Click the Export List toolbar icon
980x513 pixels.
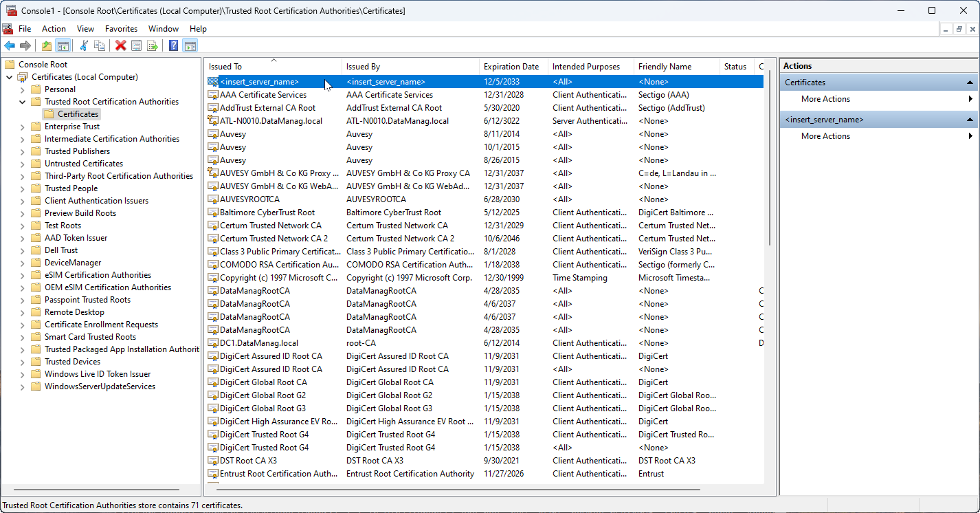point(153,46)
